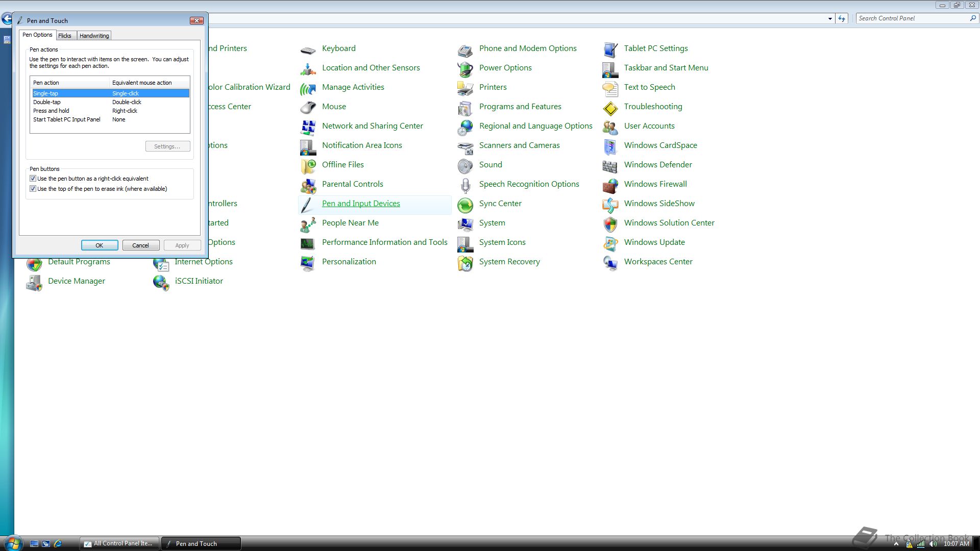Select Start Tablet PC Input Panel row
This screenshot has height=551, width=980.
coord(111,119)
